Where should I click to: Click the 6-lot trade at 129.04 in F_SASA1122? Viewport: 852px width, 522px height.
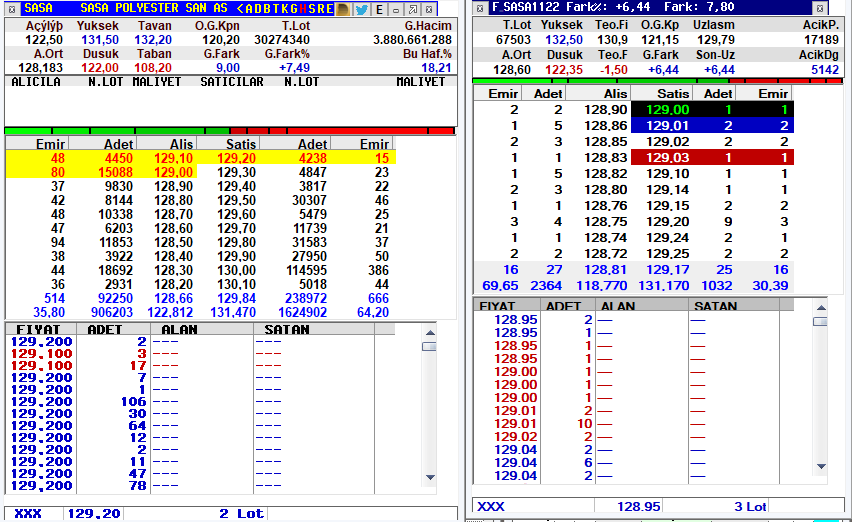pos(588,463)
